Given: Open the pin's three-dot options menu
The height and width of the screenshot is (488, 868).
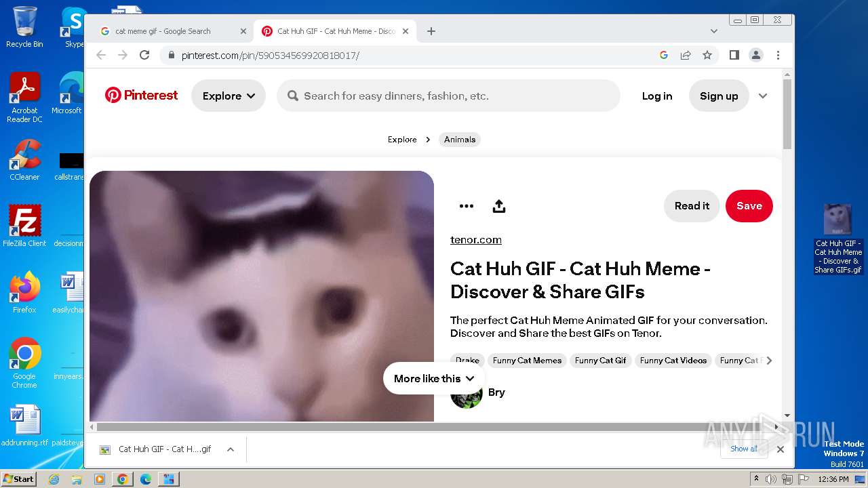Looking at the screenshot, I should pyautogui.click(x=467, y=206).
